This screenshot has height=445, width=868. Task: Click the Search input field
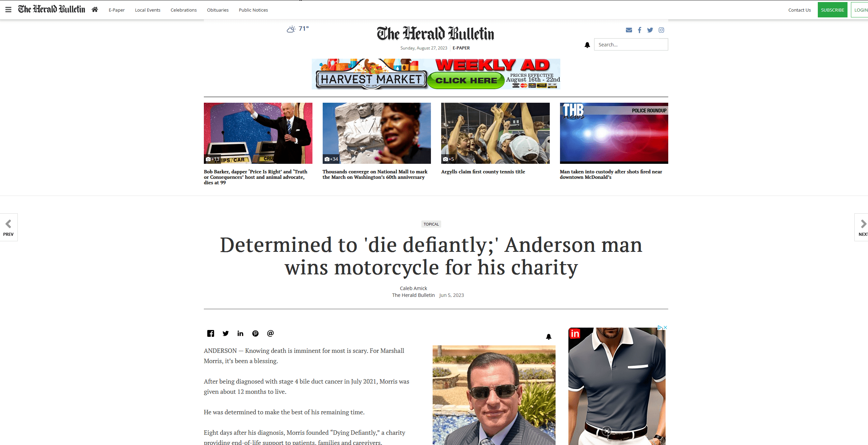pyautogui.click(x=631, y=45)
